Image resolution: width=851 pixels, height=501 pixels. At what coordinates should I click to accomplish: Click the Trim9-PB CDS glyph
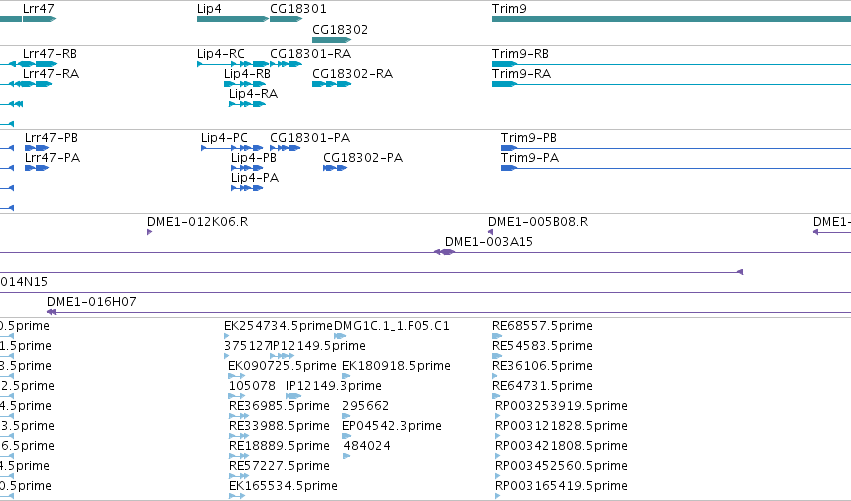pyautogui.click(x=676, y=148)
